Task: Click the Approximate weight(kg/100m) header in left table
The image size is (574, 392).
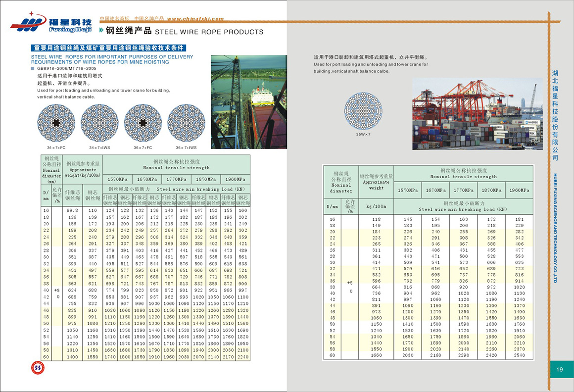Action: click(82, 170)
